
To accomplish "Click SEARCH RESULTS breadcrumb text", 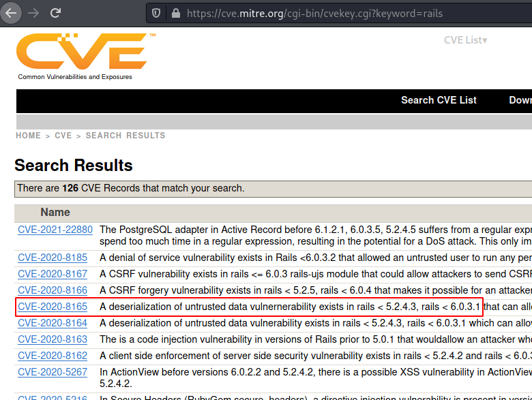I will tap(125, 136).
